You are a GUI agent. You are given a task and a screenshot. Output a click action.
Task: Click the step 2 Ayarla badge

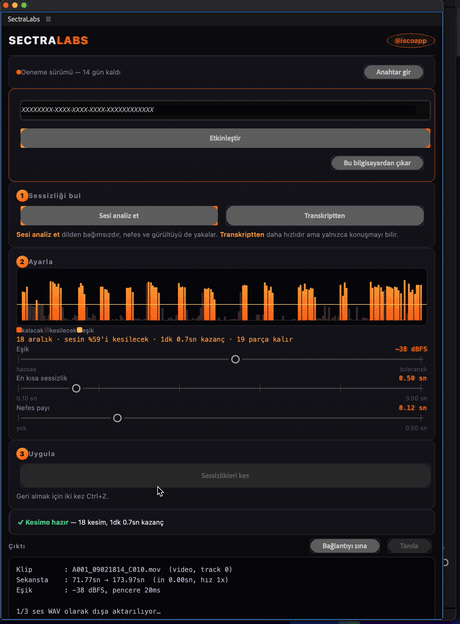coord(22,261)
